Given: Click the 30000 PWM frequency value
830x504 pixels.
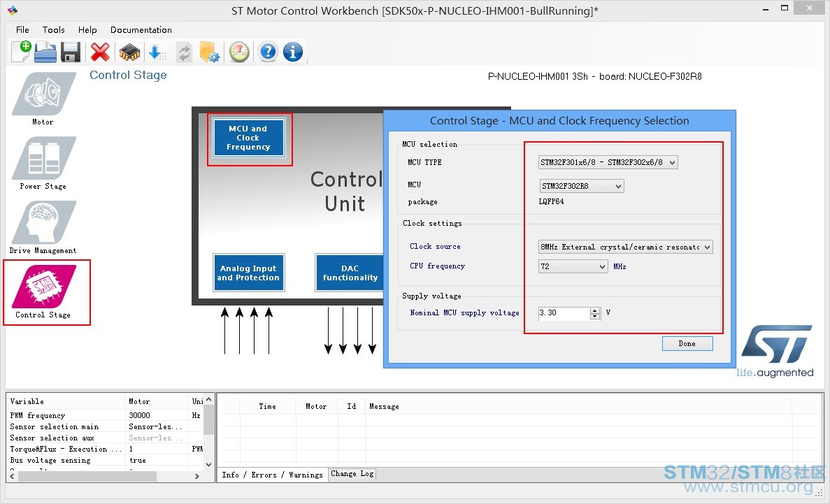Looking at the screenshot, I should 140,416.
